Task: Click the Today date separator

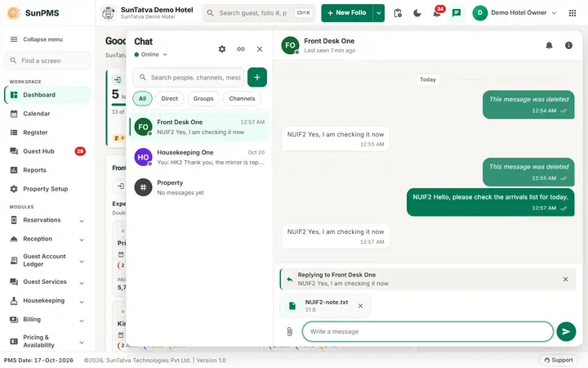Action: pos(427,79)
